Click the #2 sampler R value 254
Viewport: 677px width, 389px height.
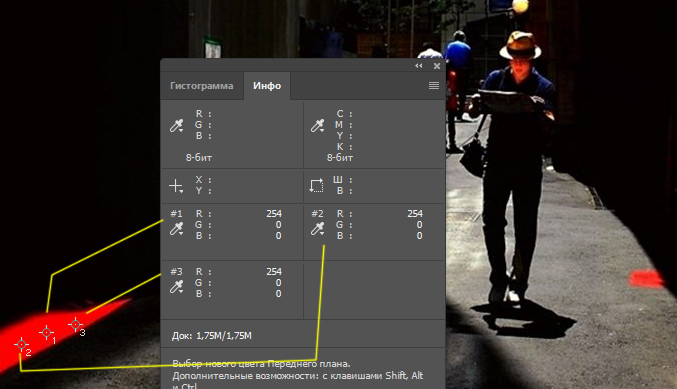[x=414, y=214]
